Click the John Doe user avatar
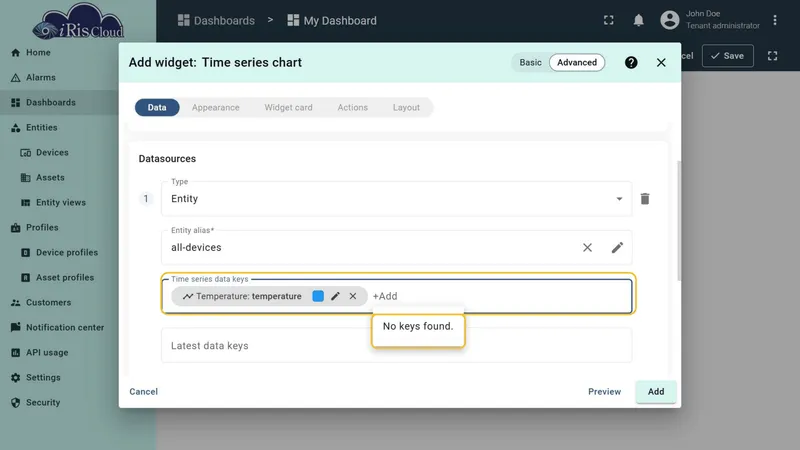Screen dimensions: 800x450 (x=670, y=20)
